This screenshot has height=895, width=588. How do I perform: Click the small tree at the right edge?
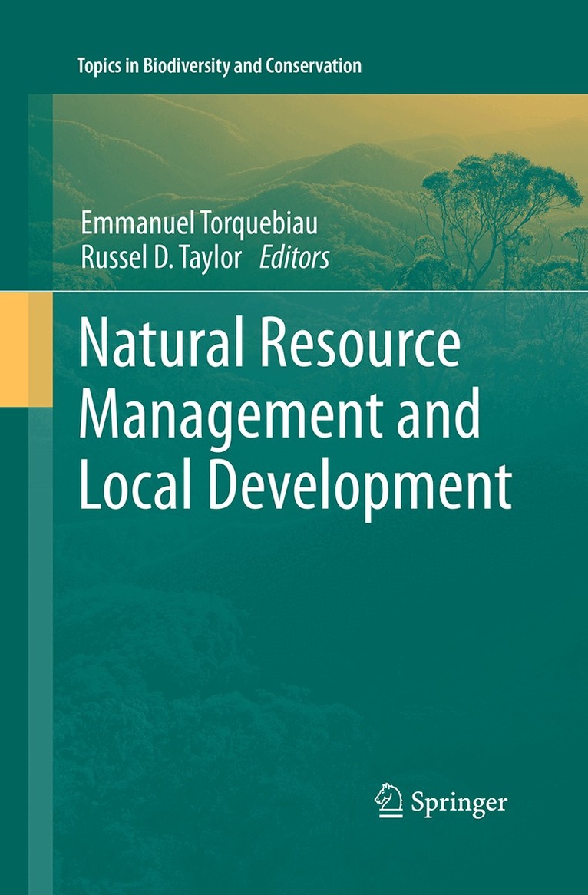[577, 244]
